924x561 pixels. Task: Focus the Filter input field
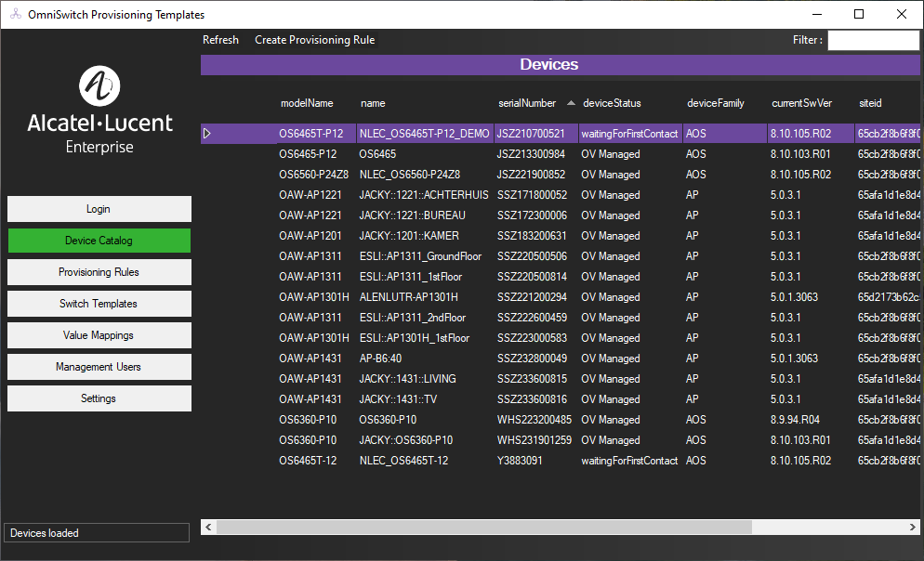(873, 40)
